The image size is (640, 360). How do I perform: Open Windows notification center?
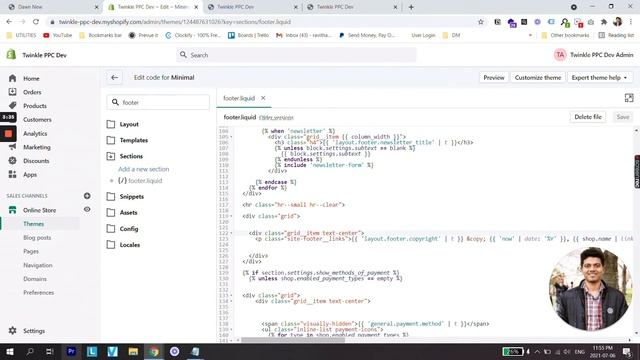pos(627,351)
